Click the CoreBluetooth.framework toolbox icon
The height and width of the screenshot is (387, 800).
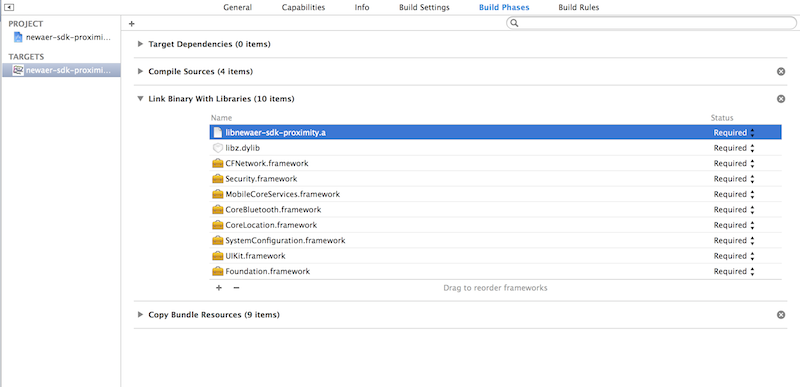coord(218,210)
